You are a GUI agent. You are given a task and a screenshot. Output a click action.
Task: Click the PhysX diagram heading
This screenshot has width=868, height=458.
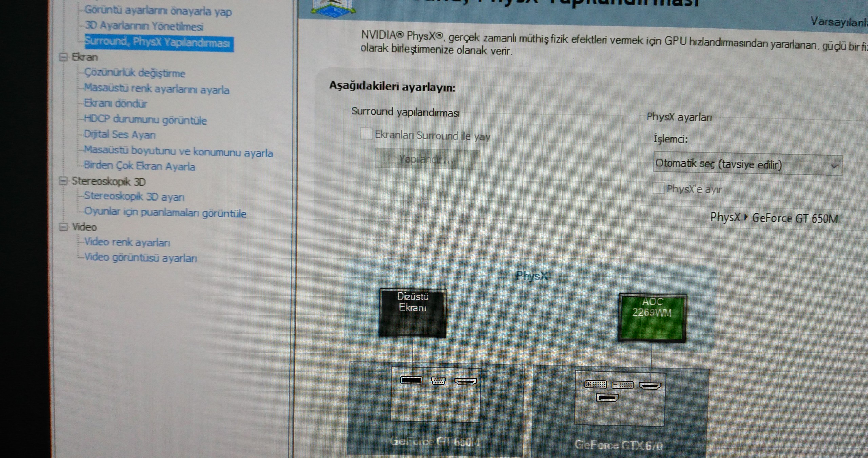(532, 275)
